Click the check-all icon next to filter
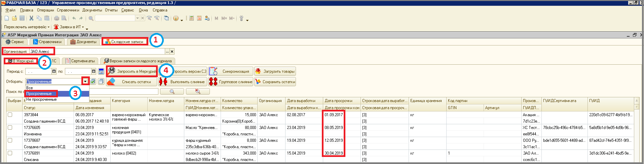The height and width of the screenshot is (164, 644). pyautogui.click(x=93, y=81)
